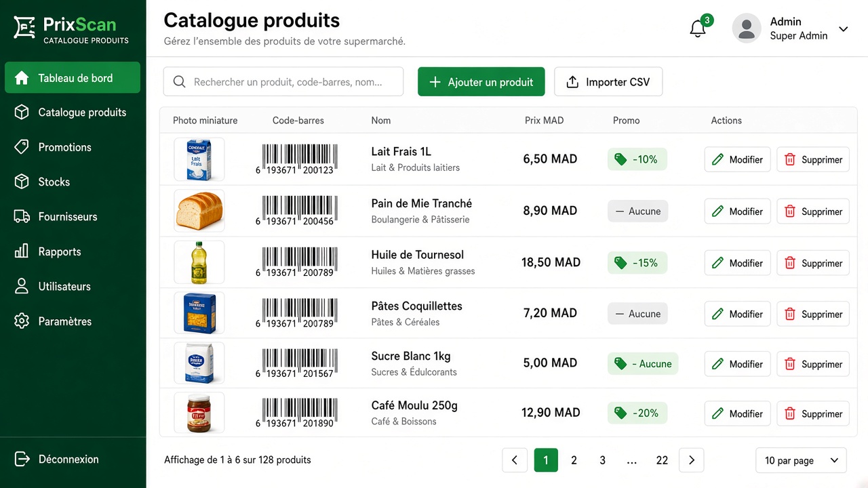This screenshot has width=868, height=488.
Task: Click the -20% promo tag on Café Moulu
Action: point(637,413)
